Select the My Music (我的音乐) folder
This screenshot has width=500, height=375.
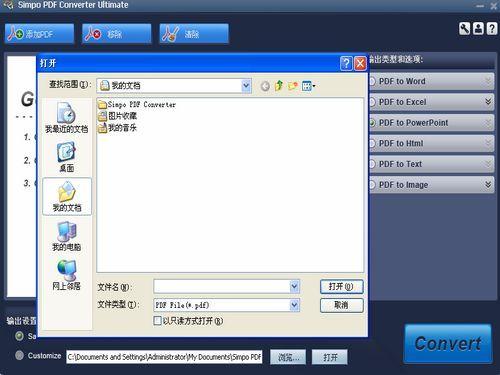(x=117, y=128)
